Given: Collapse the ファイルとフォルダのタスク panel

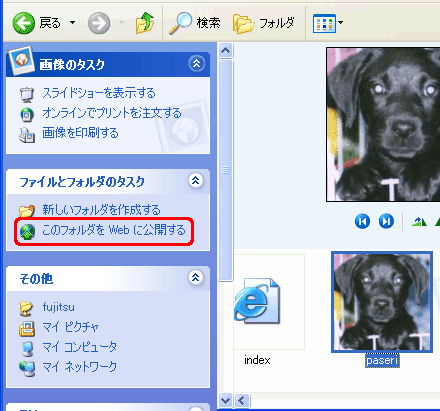Looking at the screenshot, I should (x=196, y=181).
